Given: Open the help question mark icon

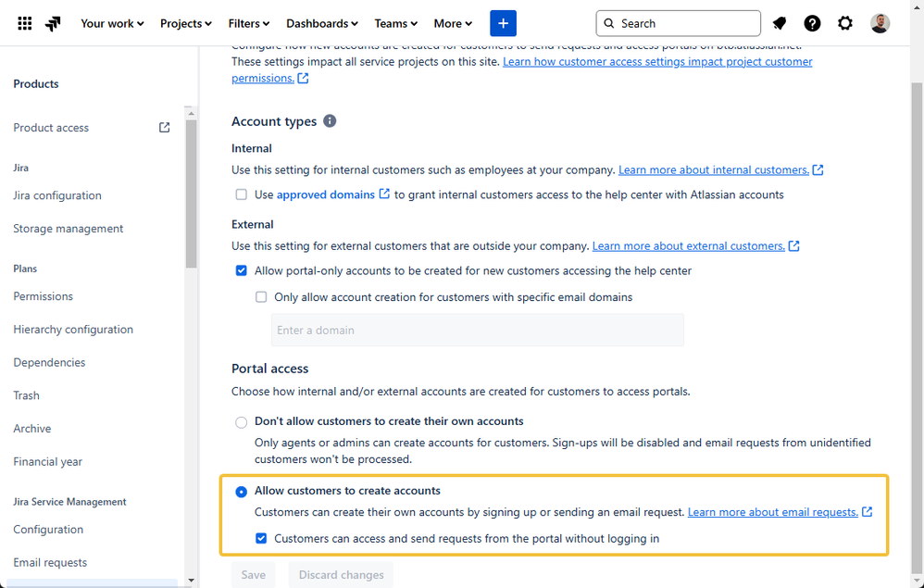Looking at the screenshot, I should click(x=812, y=23).
